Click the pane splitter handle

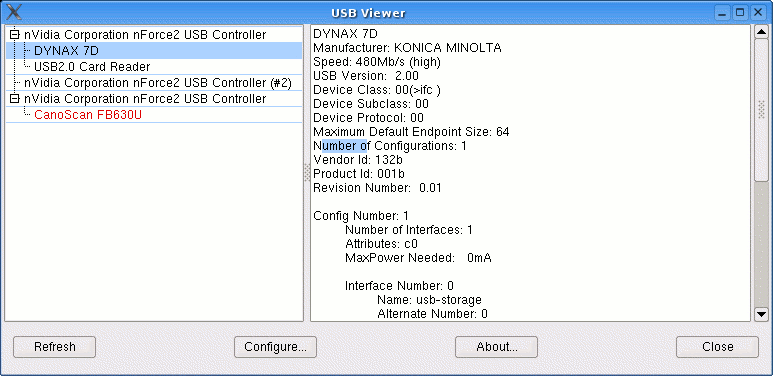(x=307, y=173)
